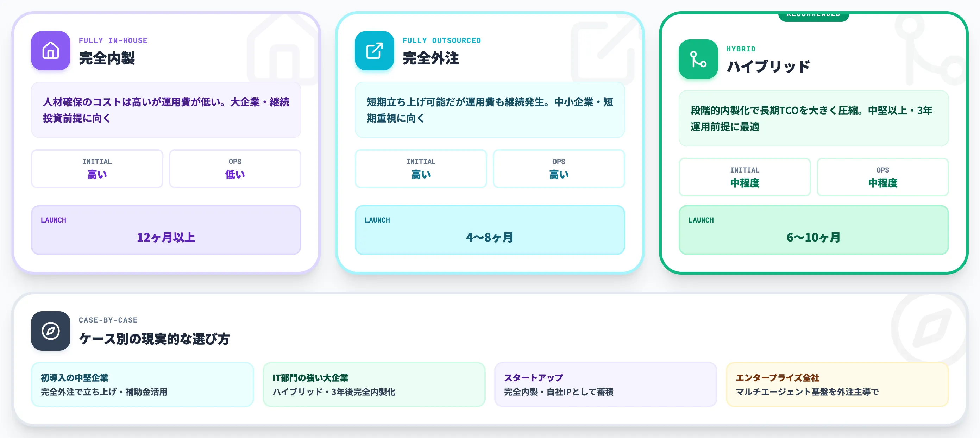Click the エンタープライズ全社 case card
This screenshot has width=980, height=438.
point(837,384)
